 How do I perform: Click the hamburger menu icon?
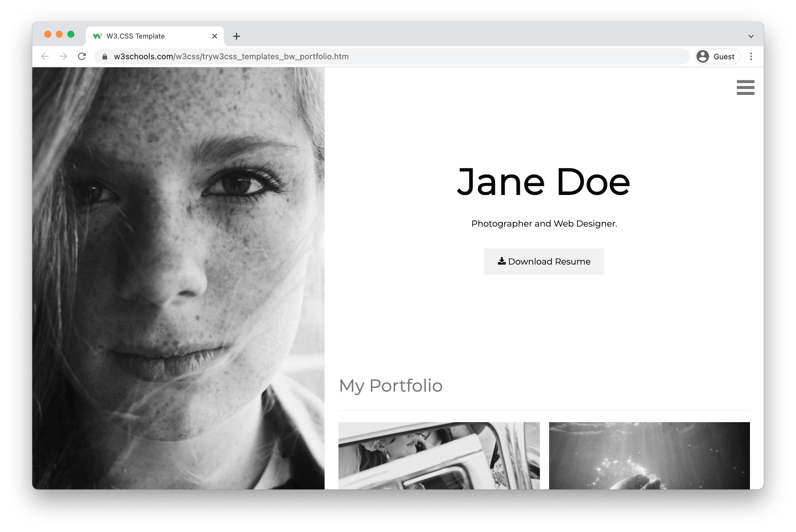(746, 88)
